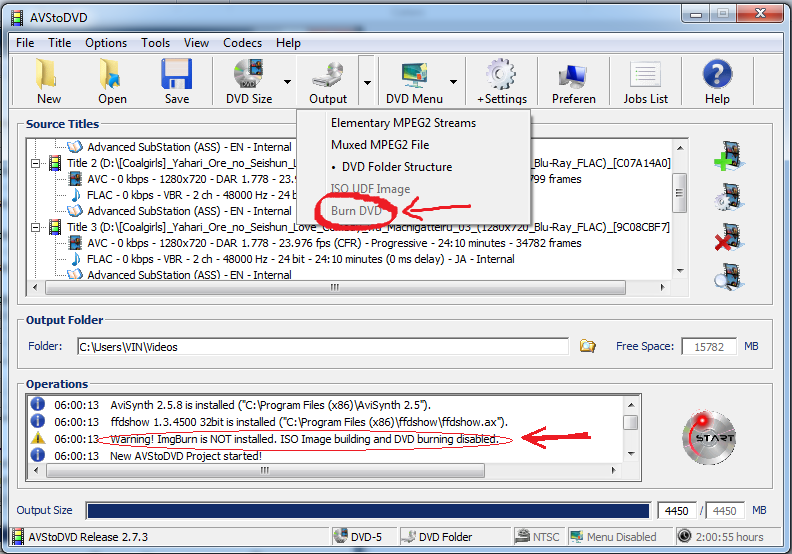Click 'ffdshow 1.3.4500 32bit is installed' line

(x=309, y=422)
